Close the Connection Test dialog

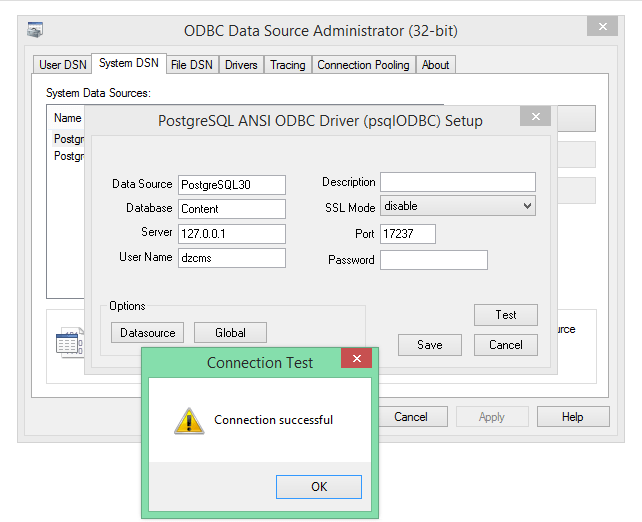(x=357, y=358)
